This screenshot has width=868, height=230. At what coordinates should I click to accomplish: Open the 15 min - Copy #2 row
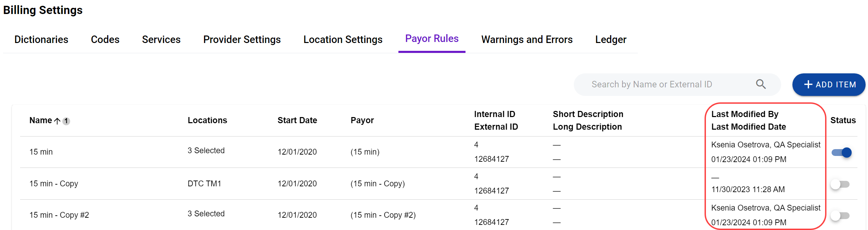click(59, 215)
